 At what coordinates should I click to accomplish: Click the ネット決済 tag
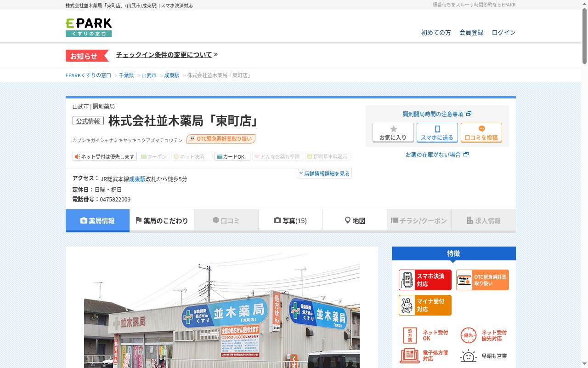pos(192,156)
